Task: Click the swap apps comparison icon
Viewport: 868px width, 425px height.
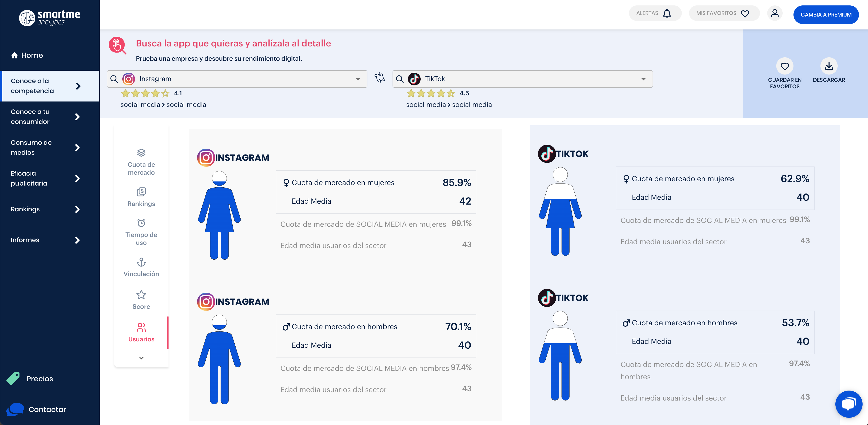Action: [380, 78]
